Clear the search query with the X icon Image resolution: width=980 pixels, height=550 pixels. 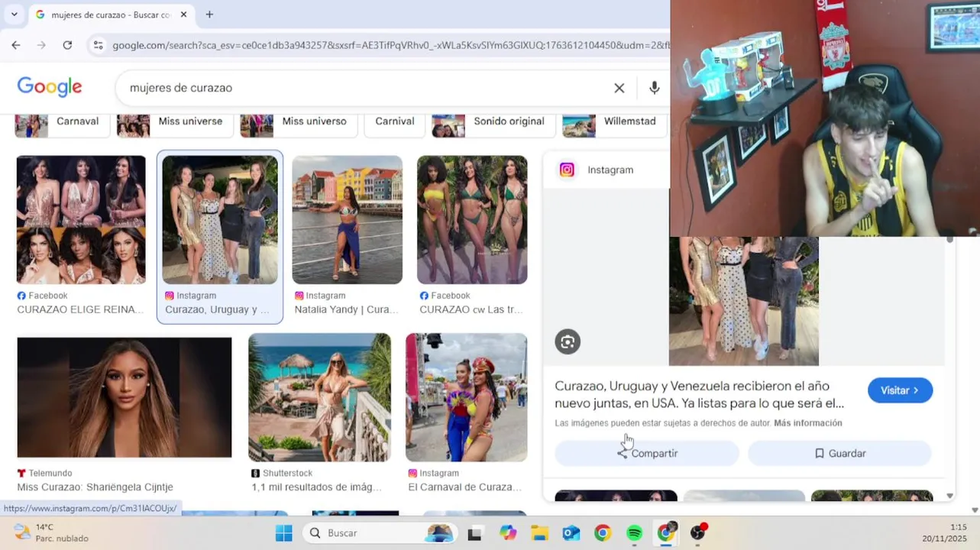click(619, 88)
